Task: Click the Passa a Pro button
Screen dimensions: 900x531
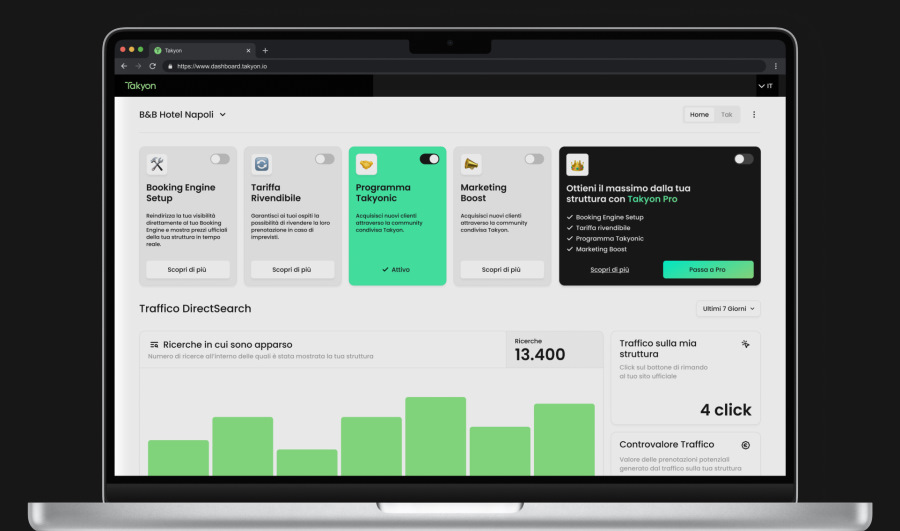Action: [x=708, y=270]
